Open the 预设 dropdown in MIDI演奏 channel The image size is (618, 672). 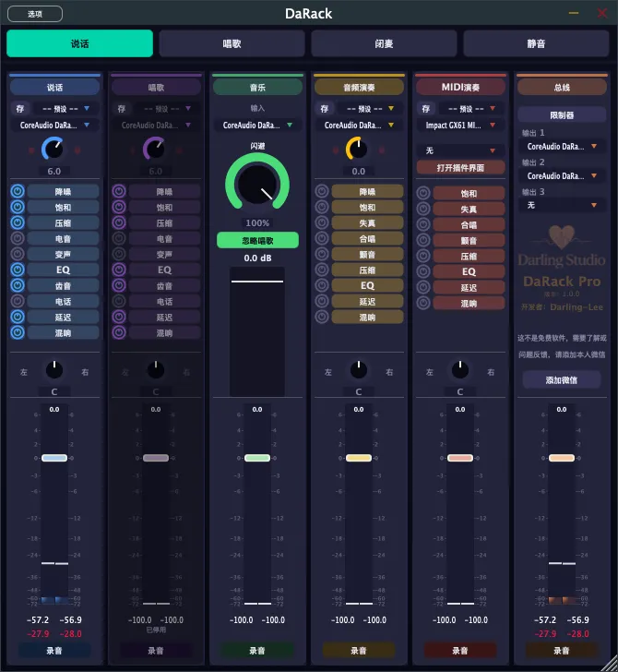pyautogui.click(x=471, y=109)
